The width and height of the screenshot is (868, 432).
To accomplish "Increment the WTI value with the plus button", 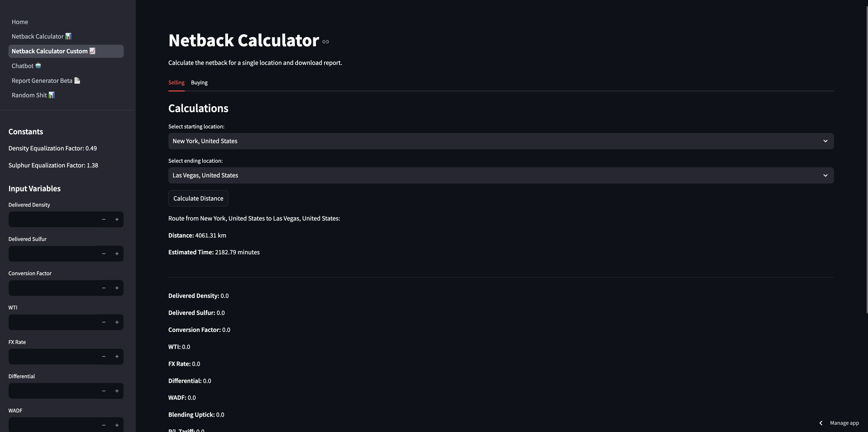I will tap(117, 322).
